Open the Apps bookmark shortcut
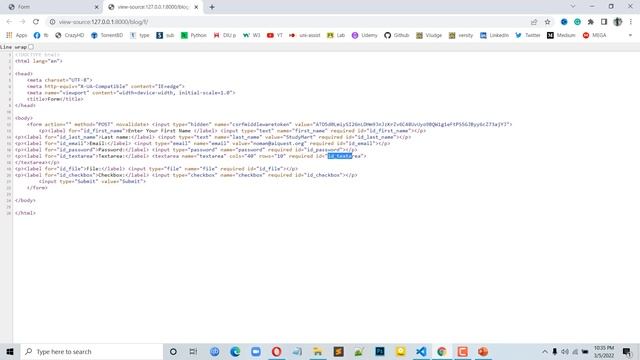Image resolution: width=640 pixels, height=360 pixels. point(17,36)
